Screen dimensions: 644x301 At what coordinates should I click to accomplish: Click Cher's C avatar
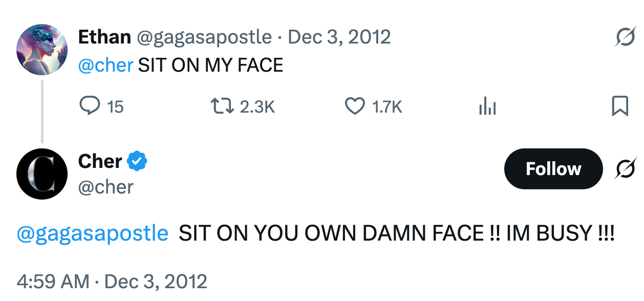coord(41,174)
